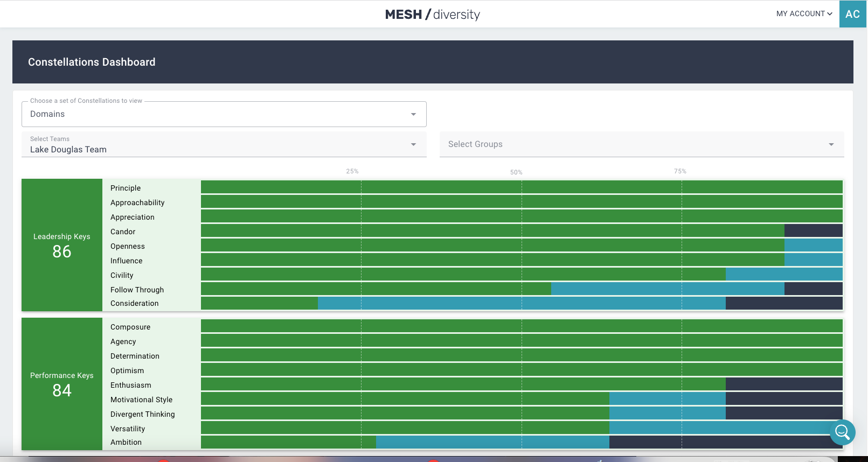Click the Openness row label
Image resolution: width=868 pixels, height=462 pixels.
[x=128, y=247]
